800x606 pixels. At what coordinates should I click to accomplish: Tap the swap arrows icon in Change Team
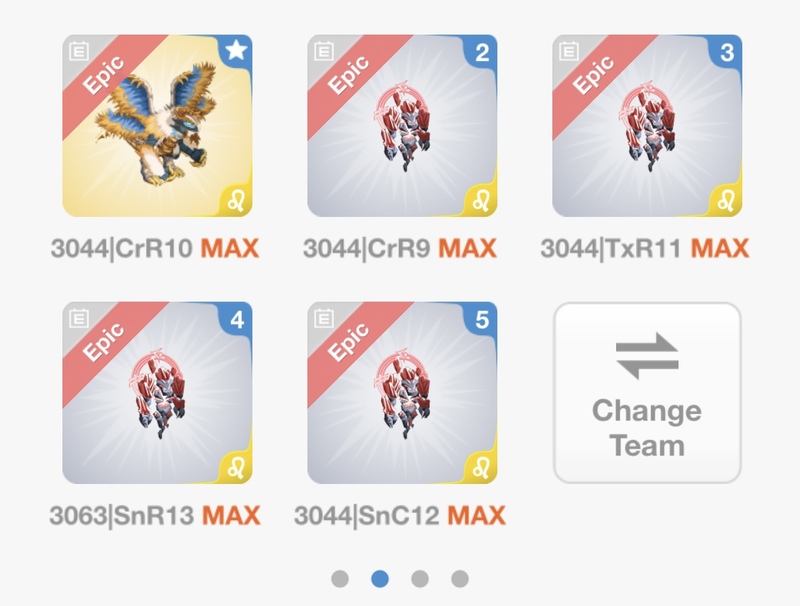(647, 355)
